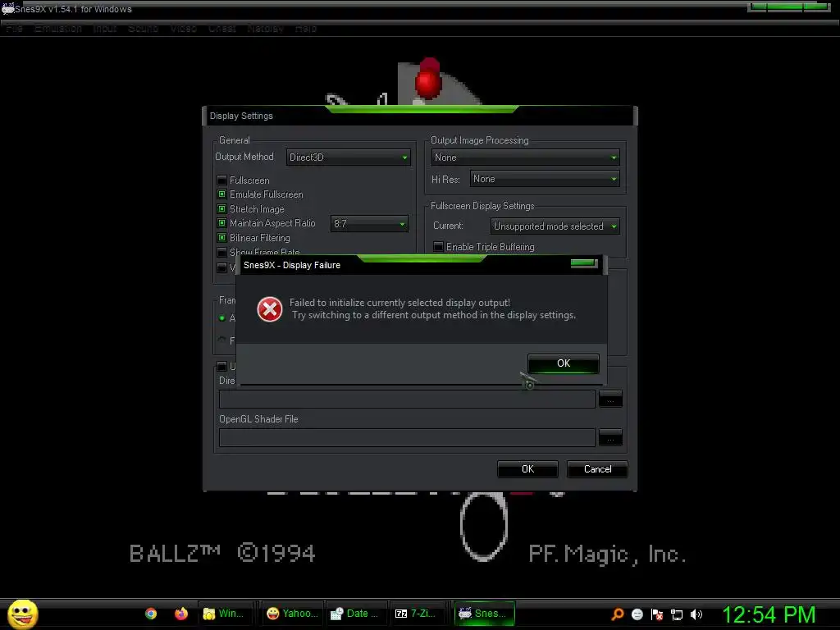Open the 8:7 aspect ratio dropdown
Screen dimensions: 840x630
[x=369, y=223]
